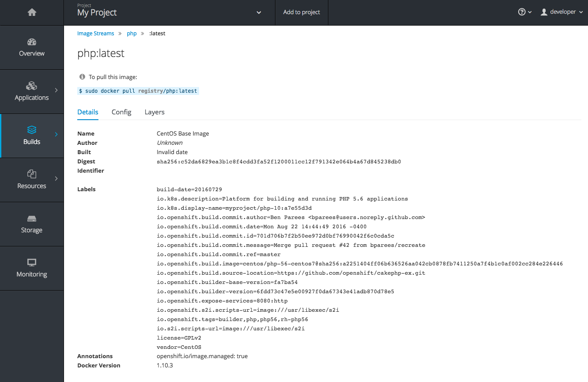Click the developer user account icon

pyautogui.click(x=544, y=12)
